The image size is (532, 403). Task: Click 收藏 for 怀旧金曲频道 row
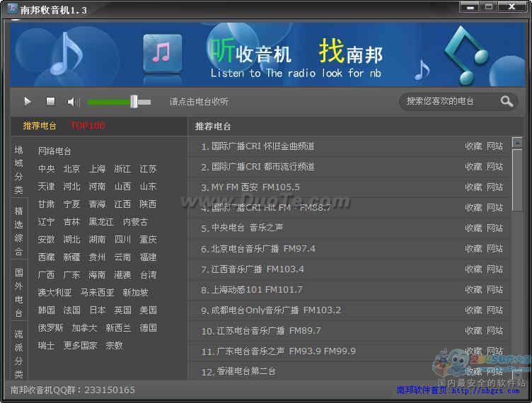coord(473,146)
